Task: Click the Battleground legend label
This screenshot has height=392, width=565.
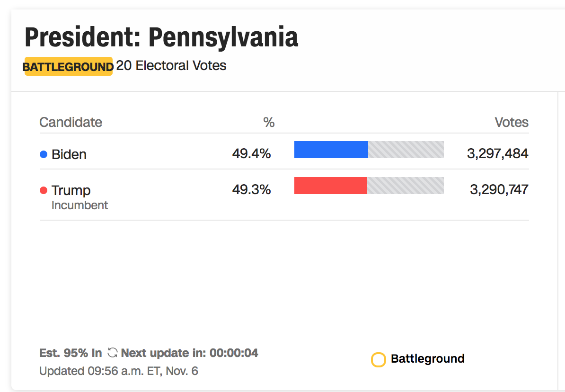Action: click(428, 359)
